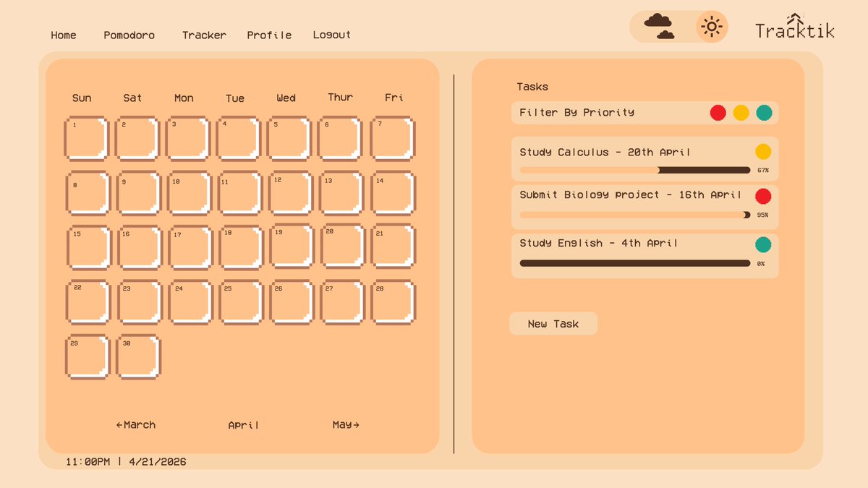
Task: Select calendar day 11
Action: click(240, 193)
